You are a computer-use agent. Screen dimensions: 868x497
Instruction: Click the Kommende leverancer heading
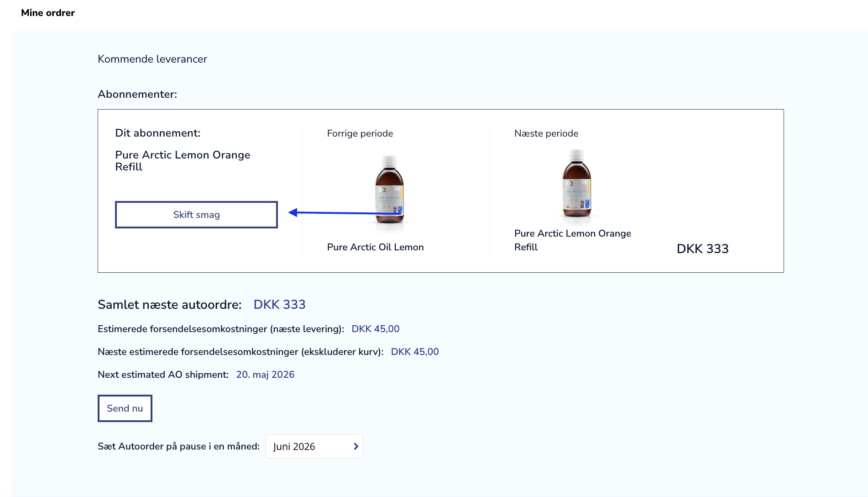pos(152,59)
